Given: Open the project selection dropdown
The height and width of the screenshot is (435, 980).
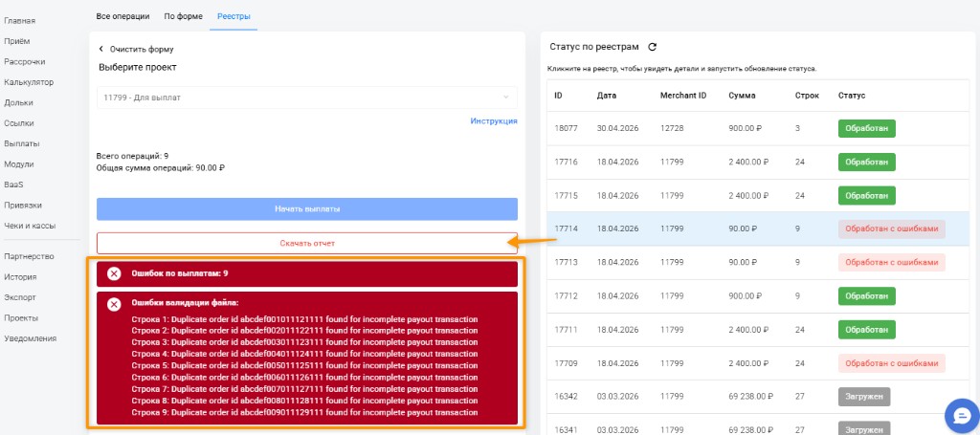Looking at the screenshot, I should 307,98.
